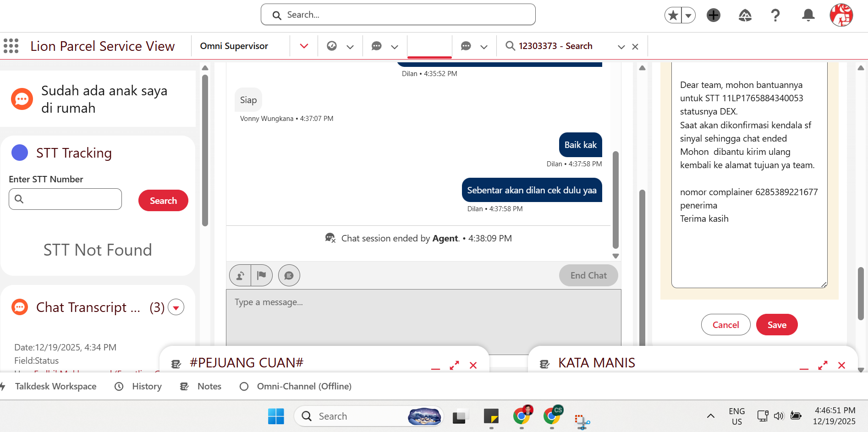Focus the global Search... box
Screen dimensions: 868x432
[x=398, y=15]
